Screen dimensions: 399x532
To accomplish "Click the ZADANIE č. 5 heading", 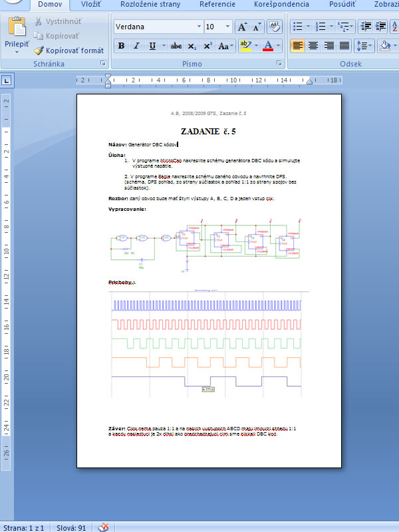I will click(208, 131).
